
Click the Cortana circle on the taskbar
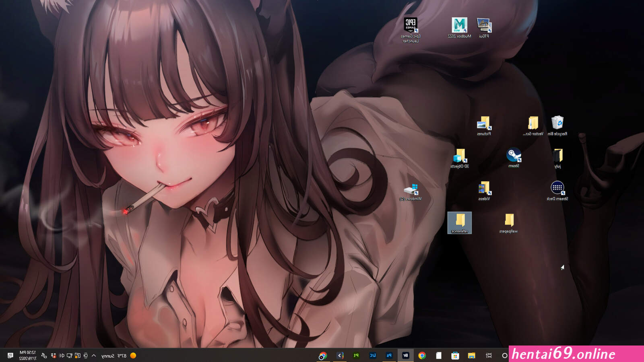click(504, 355)
